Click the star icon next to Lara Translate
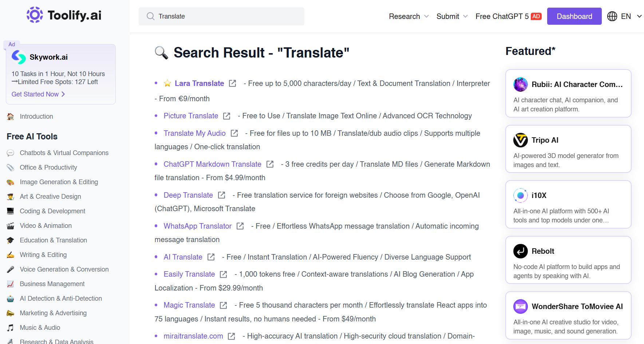Viewport: 644px width, 344px height. tap(167, 83)
